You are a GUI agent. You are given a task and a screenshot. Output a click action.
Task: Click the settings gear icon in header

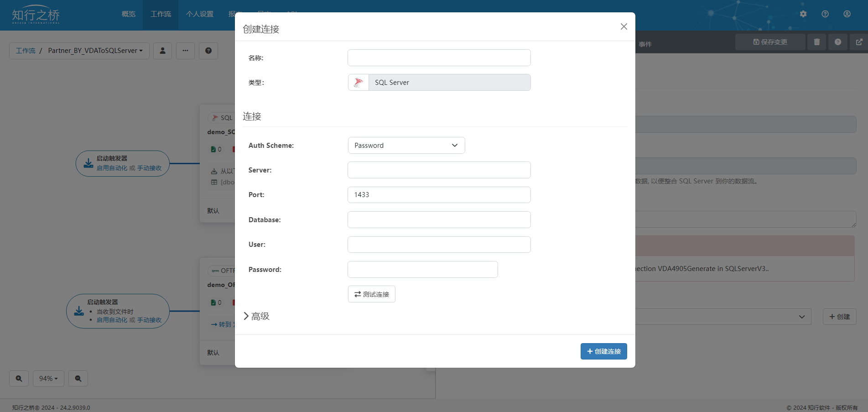(803, 14)
